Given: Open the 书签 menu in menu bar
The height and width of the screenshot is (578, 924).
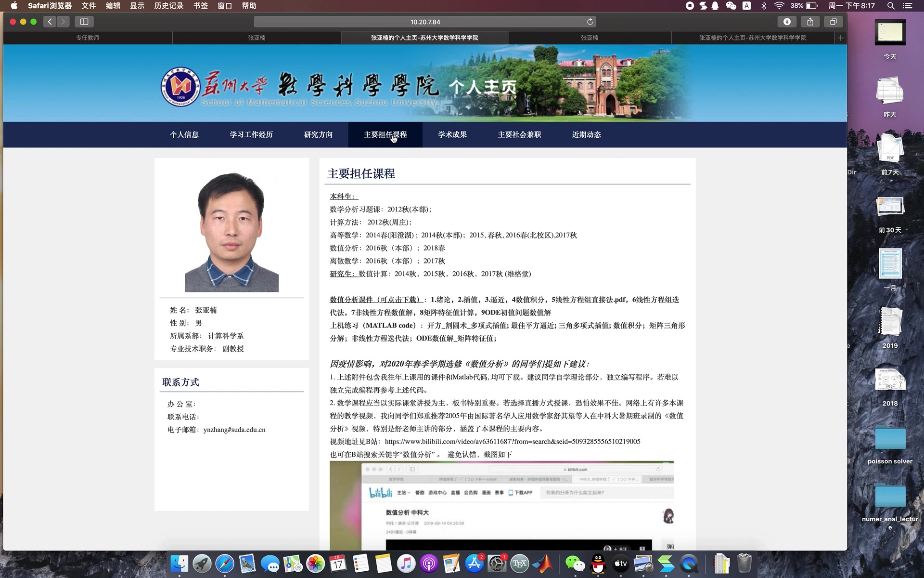Looking at the screenshot, I should pos(200,6).
